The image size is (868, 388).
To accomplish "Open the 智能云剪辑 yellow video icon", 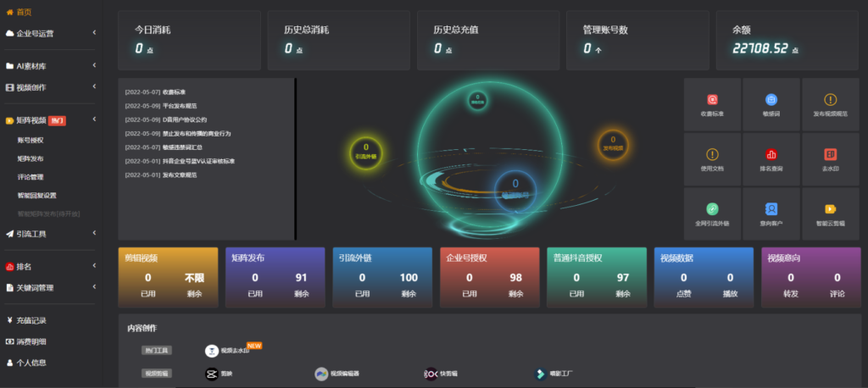I will coord(831,209).
